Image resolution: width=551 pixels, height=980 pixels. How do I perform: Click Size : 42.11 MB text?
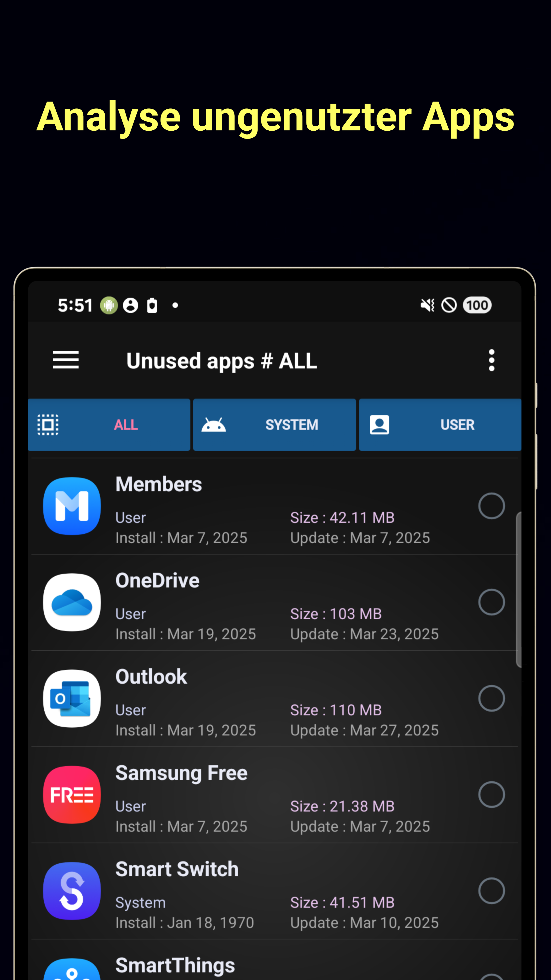342,517
